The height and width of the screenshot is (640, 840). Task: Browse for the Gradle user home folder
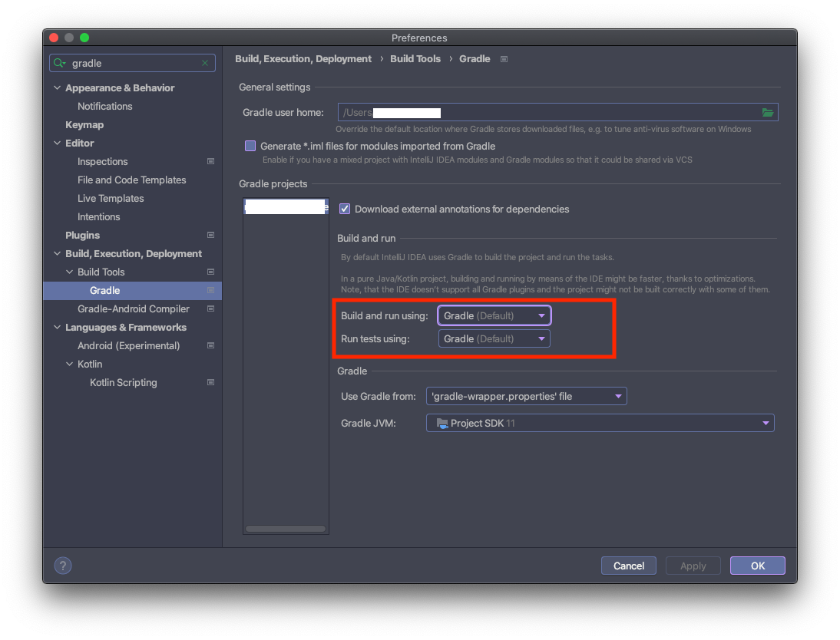(x=768, y=113)
